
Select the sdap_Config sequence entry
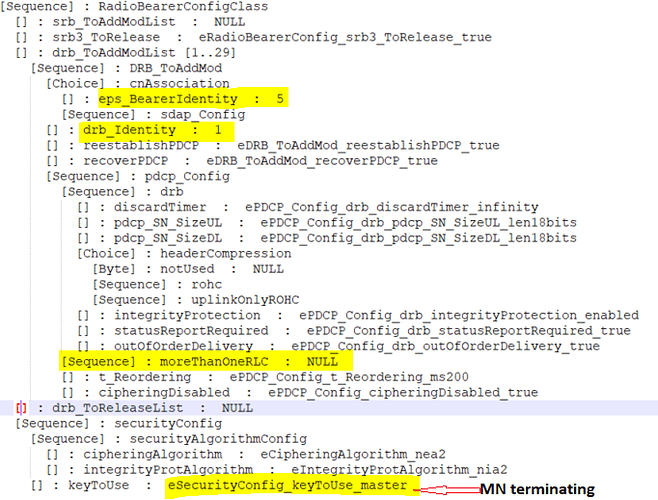pos(153,115)
